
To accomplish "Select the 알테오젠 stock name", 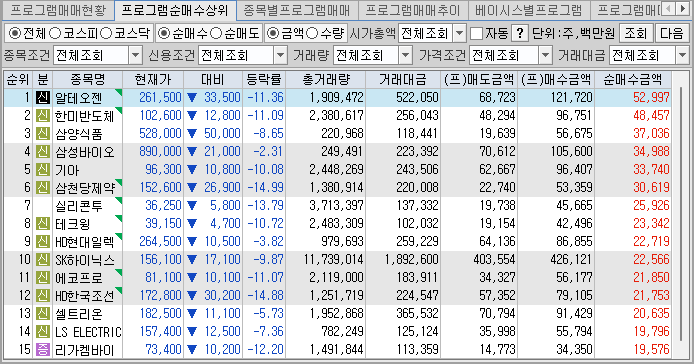I will [x=78, y=98].
